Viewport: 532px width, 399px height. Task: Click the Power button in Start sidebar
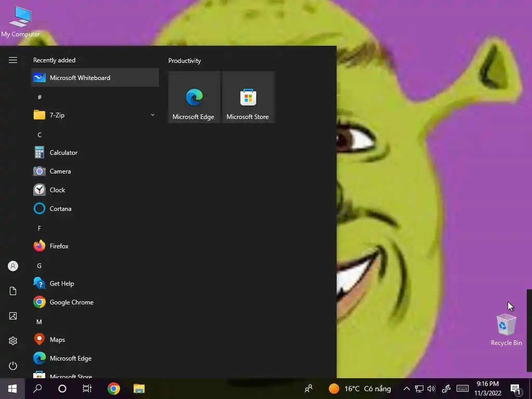13,366
